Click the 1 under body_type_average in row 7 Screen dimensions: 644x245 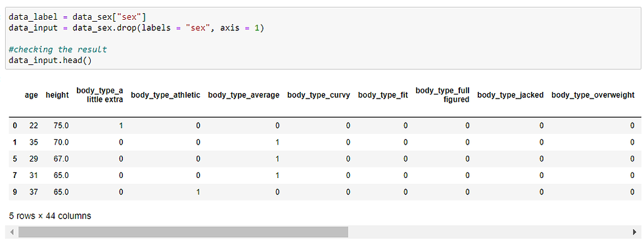click(277, 175)
